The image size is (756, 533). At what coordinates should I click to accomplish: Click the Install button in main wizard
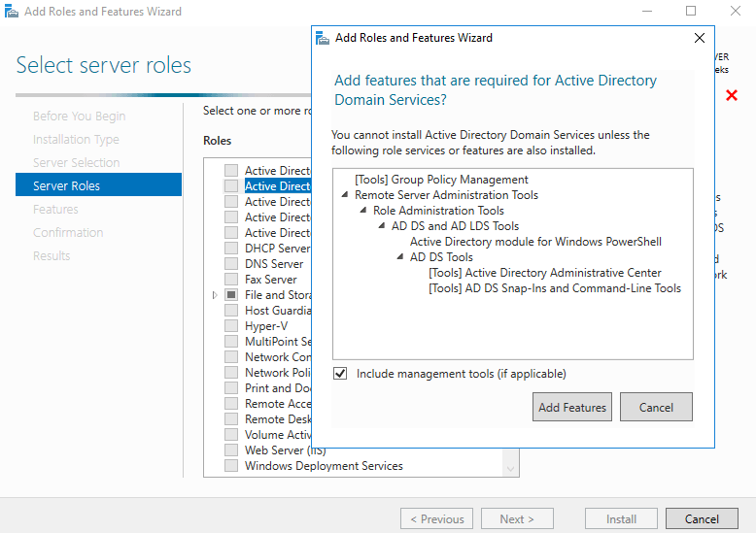621,518
